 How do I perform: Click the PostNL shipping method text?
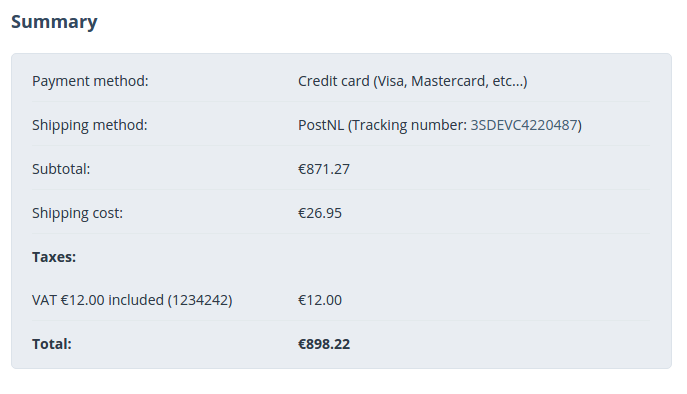321,125
